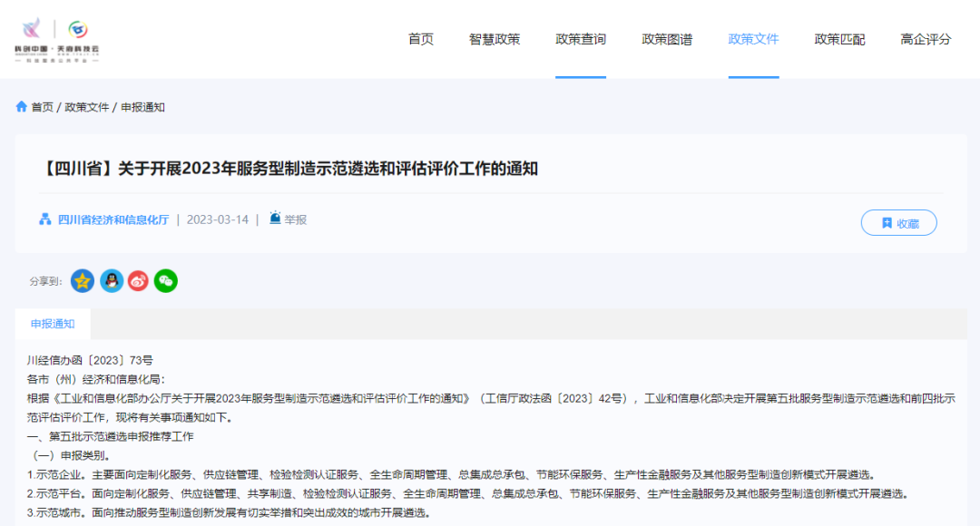The height and width of the screenshot is (526, 980).
Task: Open the 高企评分 page
Action: (x=923, y=39)
